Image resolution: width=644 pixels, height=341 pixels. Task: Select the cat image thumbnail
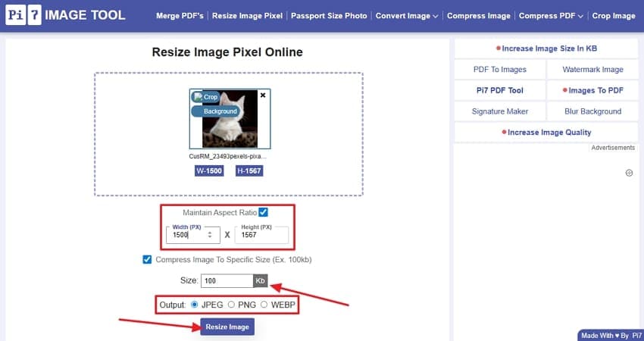(x=230, y=119)
